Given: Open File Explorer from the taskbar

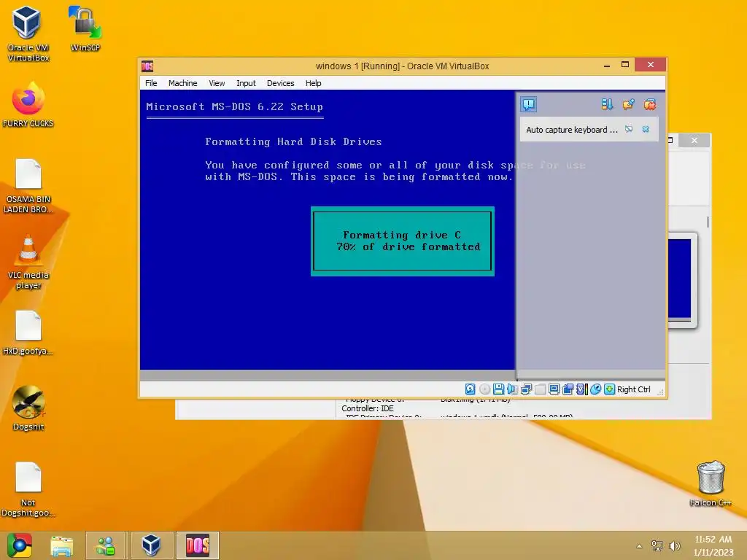Looking at the screenshot, I should 62,545.
